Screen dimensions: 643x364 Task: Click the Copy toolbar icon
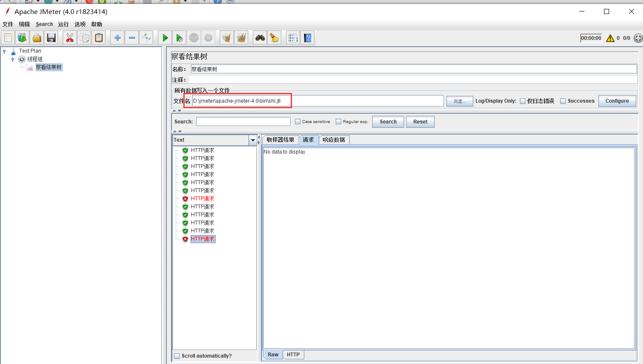point(84,38)
